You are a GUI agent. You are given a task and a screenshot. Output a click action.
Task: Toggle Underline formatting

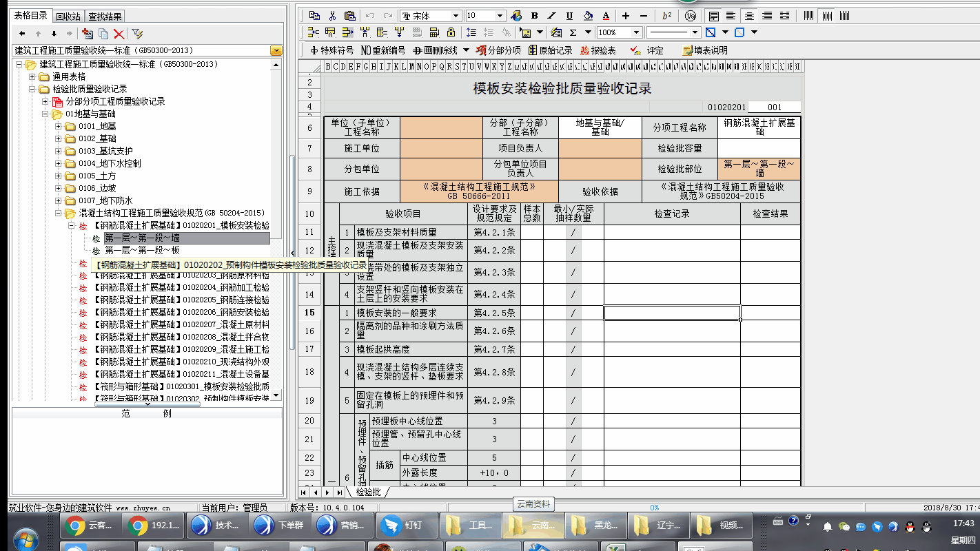pyautogui.click(x=569, y=16)
